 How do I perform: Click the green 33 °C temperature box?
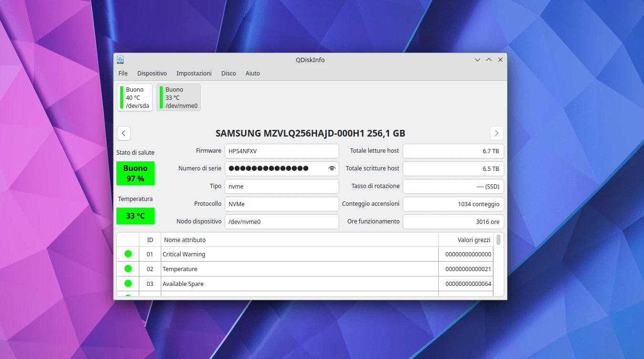point(135,216)
